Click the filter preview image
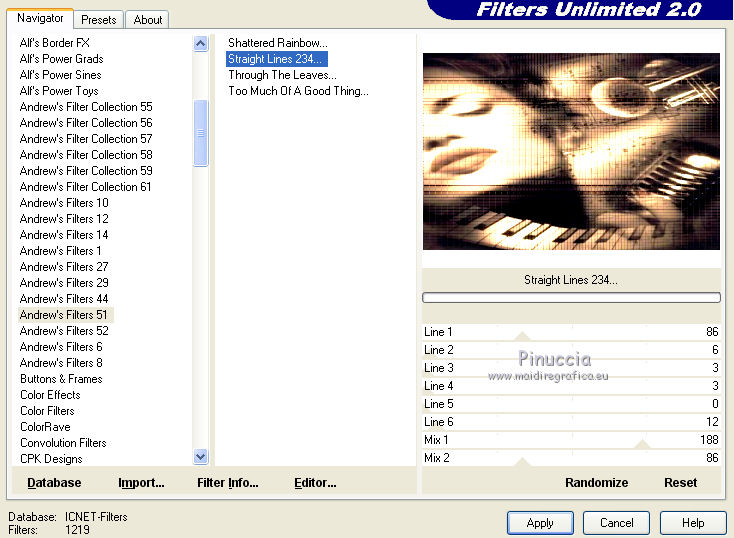The height and width of the screenshot is (538, 734). click(571, 151)
